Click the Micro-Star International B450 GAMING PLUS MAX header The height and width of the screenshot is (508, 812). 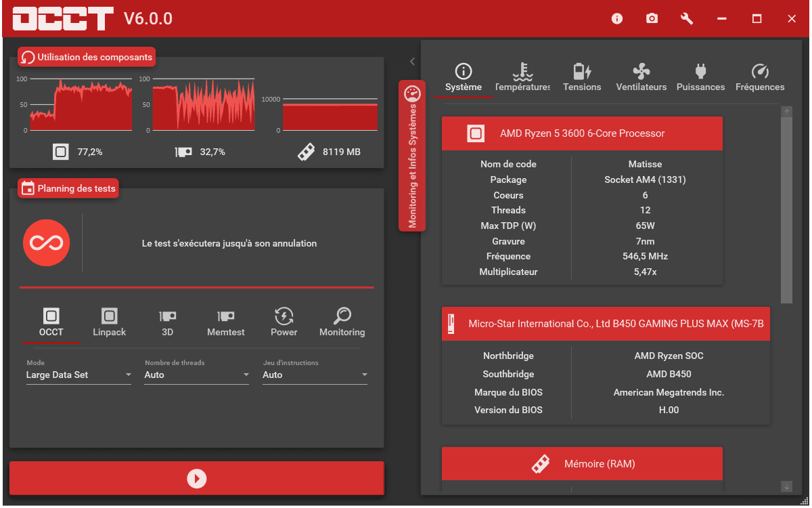click(x=606, y=324)
